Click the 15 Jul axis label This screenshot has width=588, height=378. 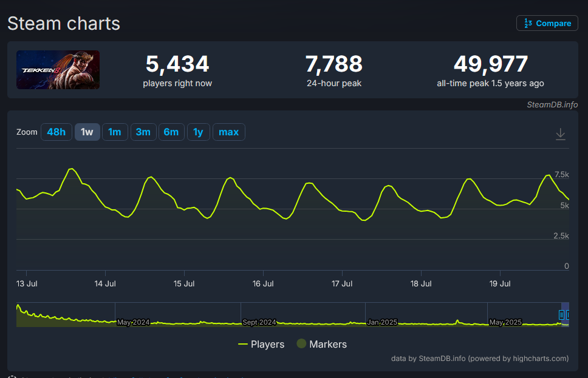184,283
